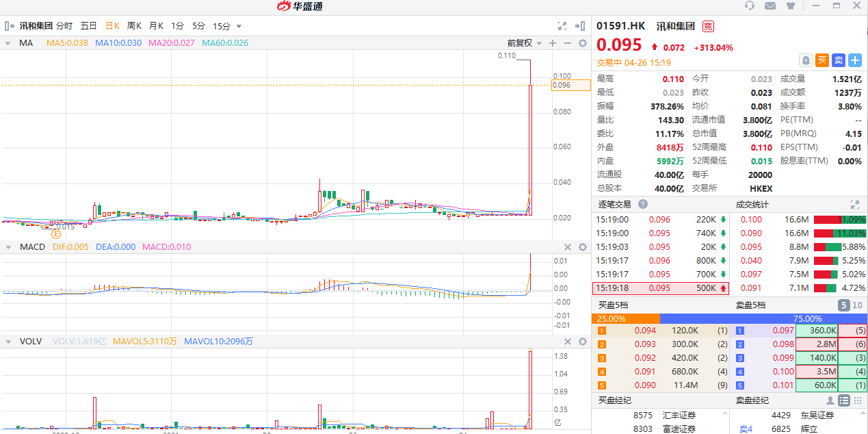Expand chart to fullscreen icon
Screen dimensions: 868x434
pyautogui.click(x=562, y=26)
